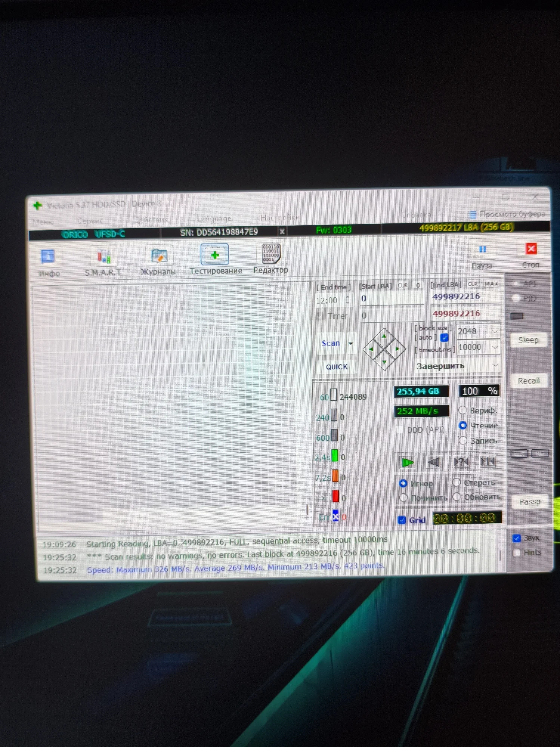560x747 pixels.
Task: Open the Действия menu
Action: click(x=151, y=220)
